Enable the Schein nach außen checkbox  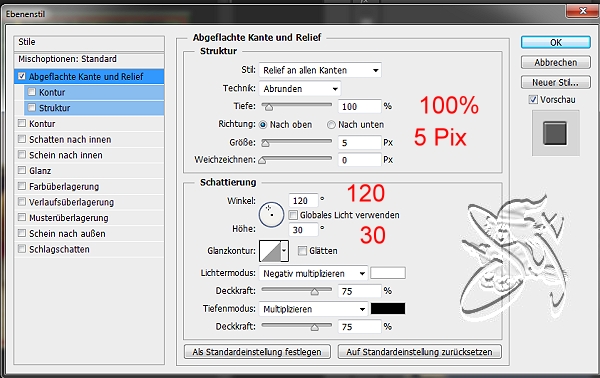(x=22, y=233)
